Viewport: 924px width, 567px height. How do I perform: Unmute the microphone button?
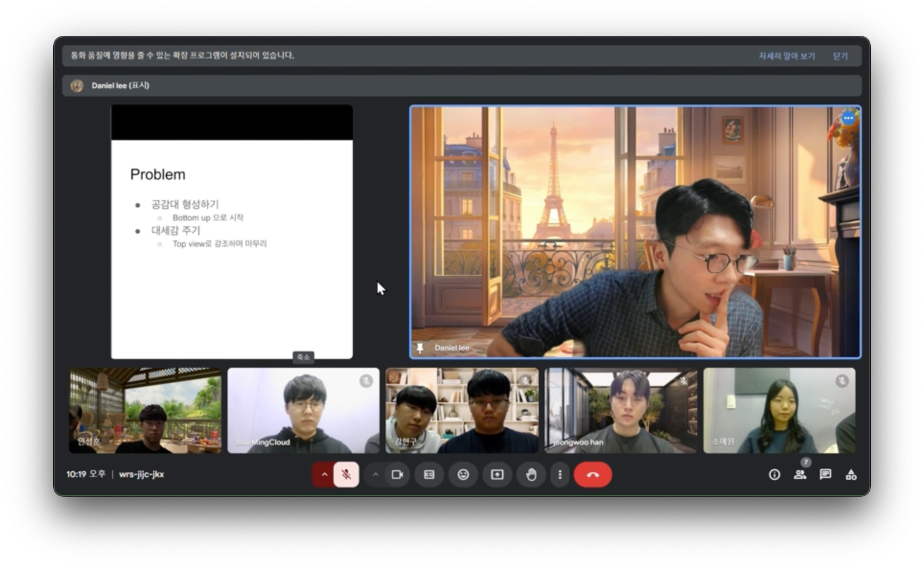[x=346, y=475]
